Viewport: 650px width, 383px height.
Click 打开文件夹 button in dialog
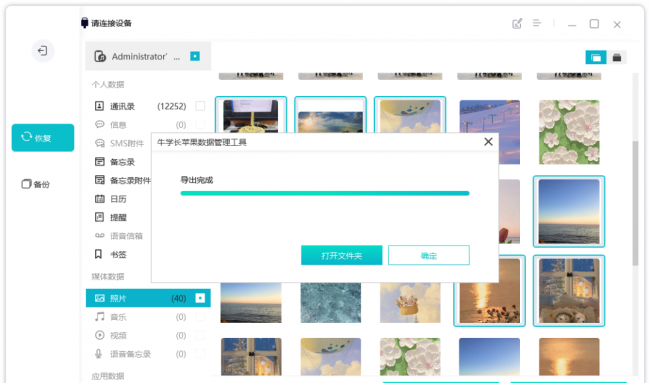pyautogui.click(x=342, y=255)
